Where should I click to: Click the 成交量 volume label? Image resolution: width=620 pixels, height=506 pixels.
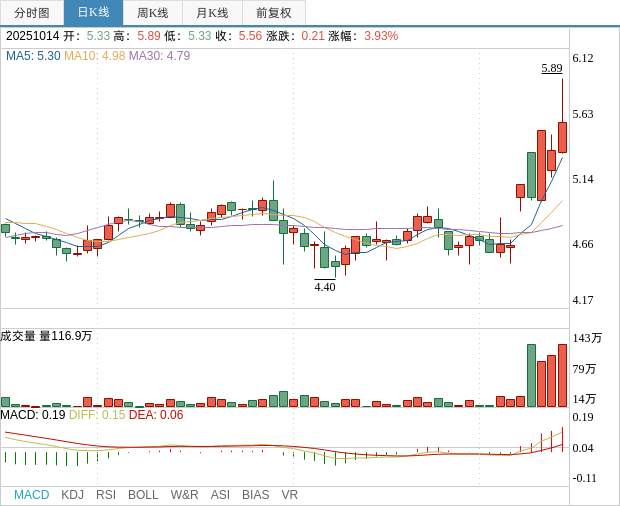[x=18, y=336]
